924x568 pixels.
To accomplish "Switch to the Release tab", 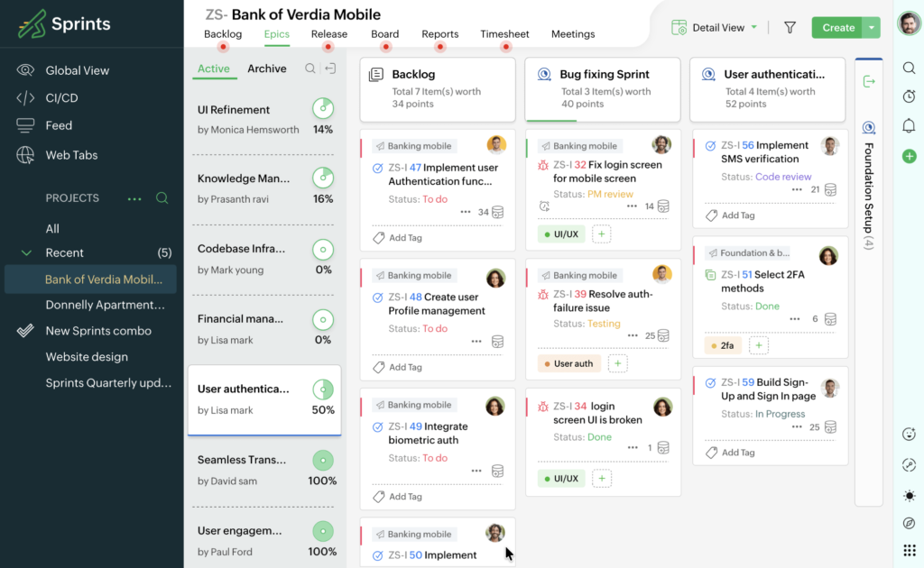I will tap(329, 34).
